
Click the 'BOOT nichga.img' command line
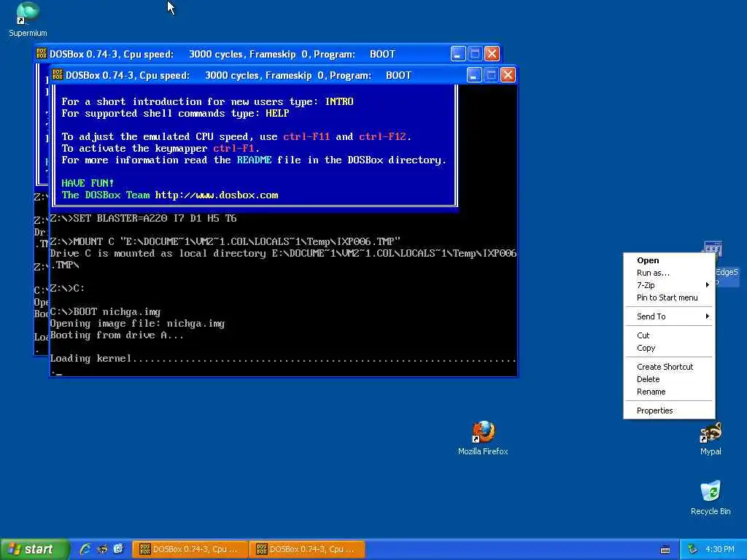tap(105, 312)
